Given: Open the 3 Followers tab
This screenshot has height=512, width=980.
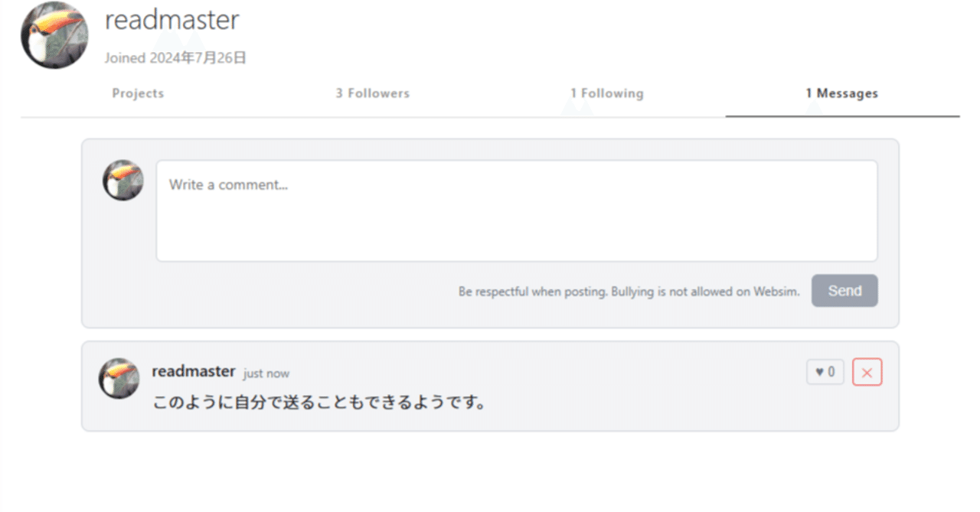Looking at the screenshot, I should point(372,93).
